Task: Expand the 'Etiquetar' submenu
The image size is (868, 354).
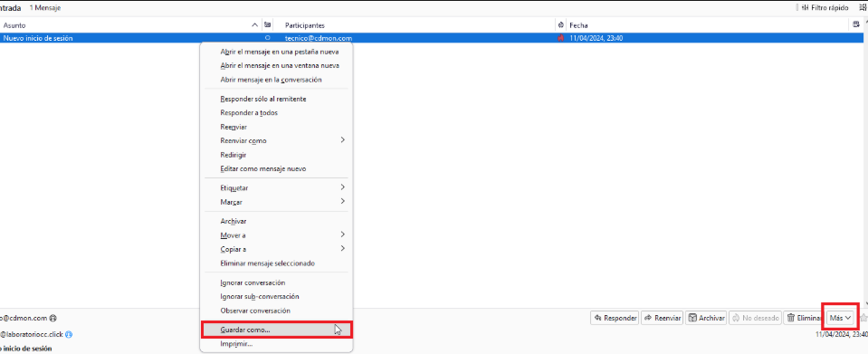Action: click(x=276, y=187)
